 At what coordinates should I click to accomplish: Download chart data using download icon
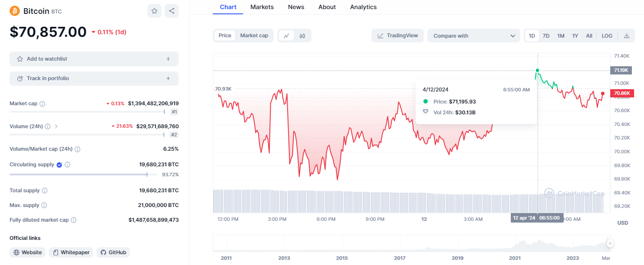(x=627, y=36)
